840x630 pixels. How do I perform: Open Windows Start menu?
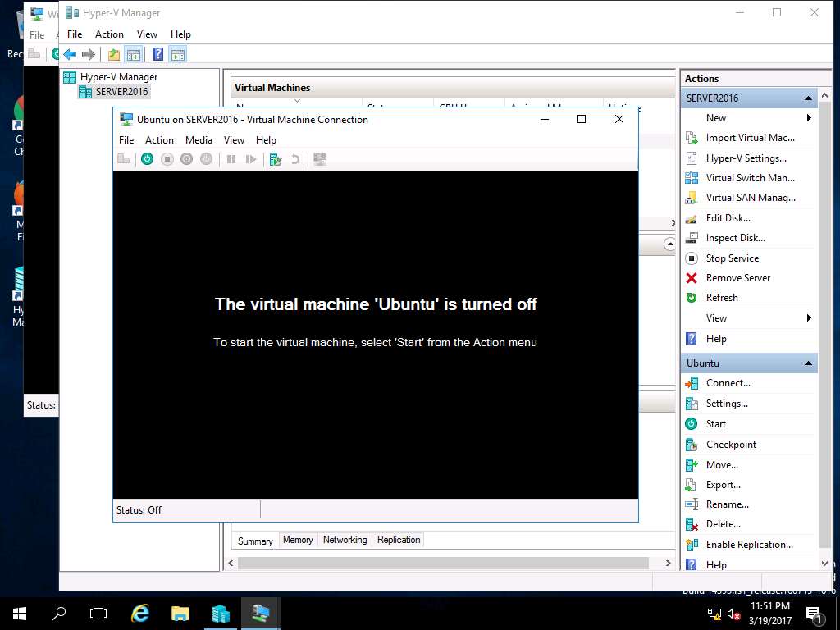point(20,614)
